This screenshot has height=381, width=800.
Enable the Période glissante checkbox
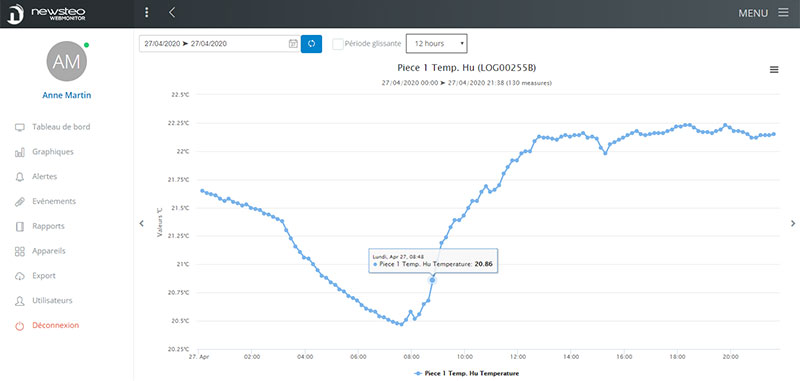337,44
